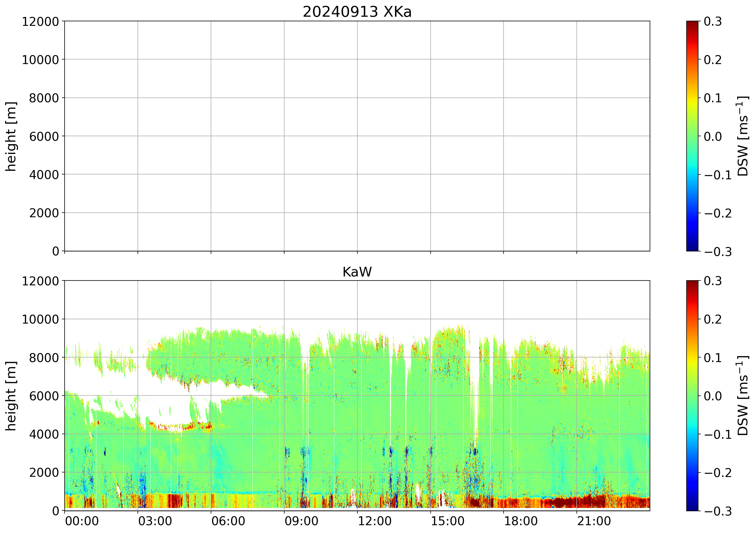The image size is (756, 533).
Task: Click the 18:00 x-axis tick label
Action: [521, 521]
